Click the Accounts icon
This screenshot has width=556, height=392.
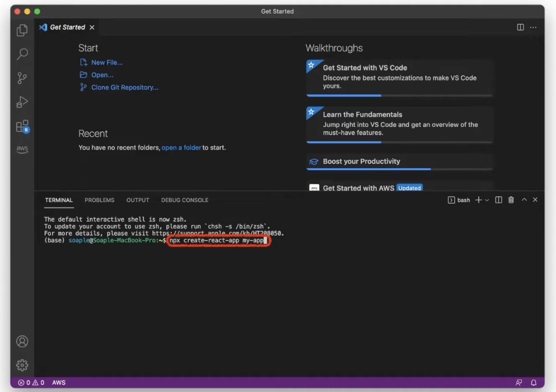22,341
